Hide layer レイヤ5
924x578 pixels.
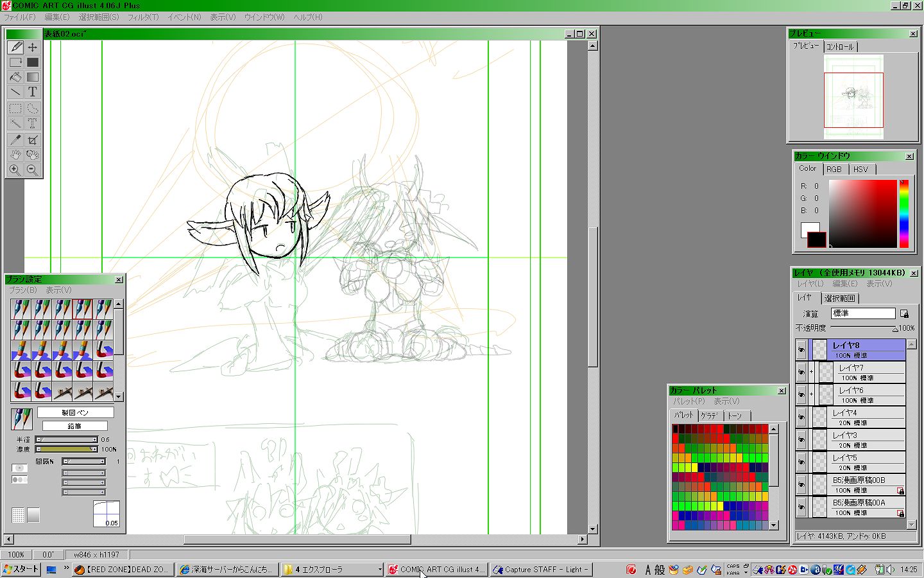click(x=801, y=462)
